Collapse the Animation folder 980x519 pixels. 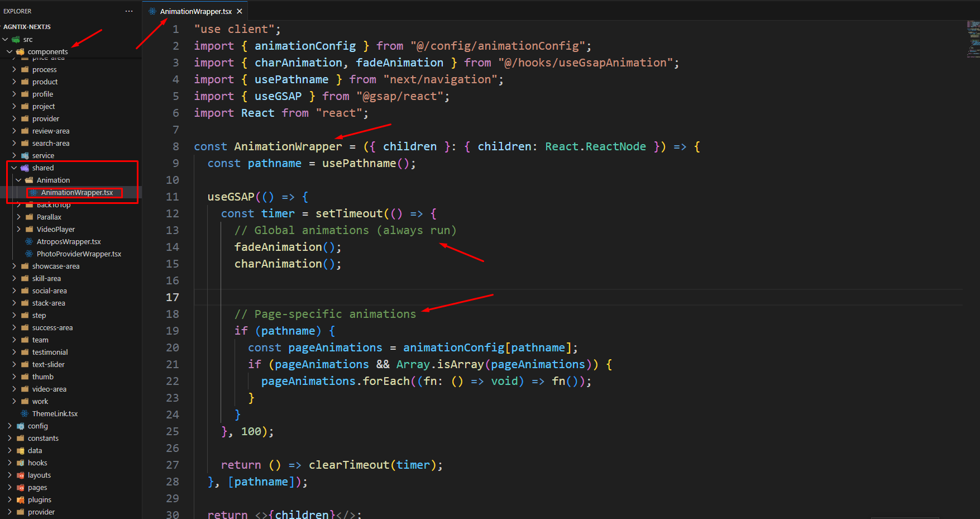18,180
